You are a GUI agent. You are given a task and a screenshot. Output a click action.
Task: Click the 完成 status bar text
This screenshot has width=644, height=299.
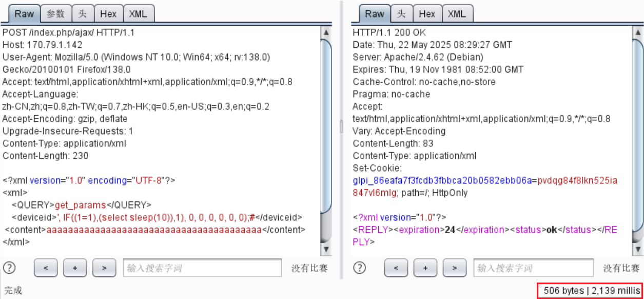pyautogui.click(x=13, y=290)
